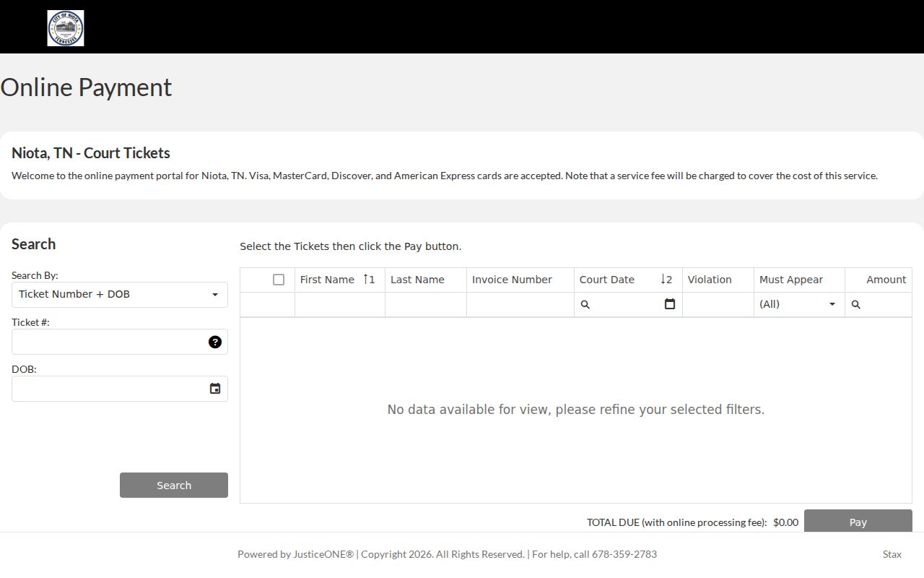Open the Court Date filter calendar icon
Viewport: 924px width, 578px height.
click(670, 304)
